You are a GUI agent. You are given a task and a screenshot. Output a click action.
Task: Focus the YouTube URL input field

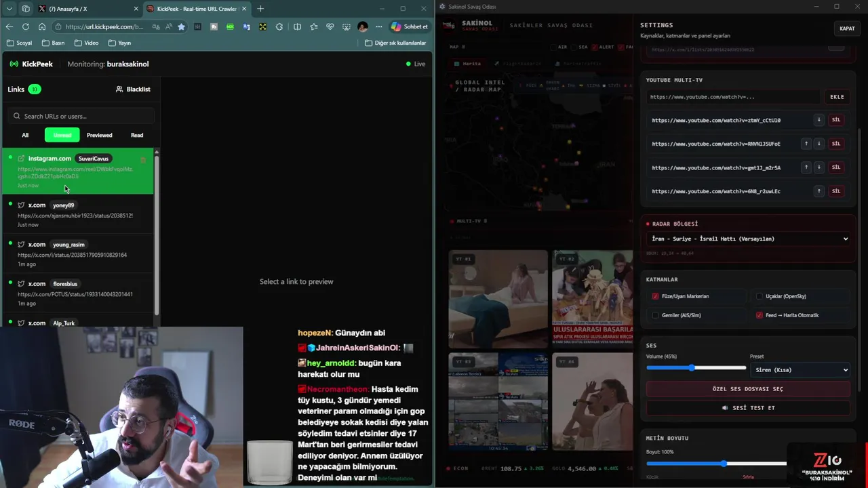tap(733, 97)
